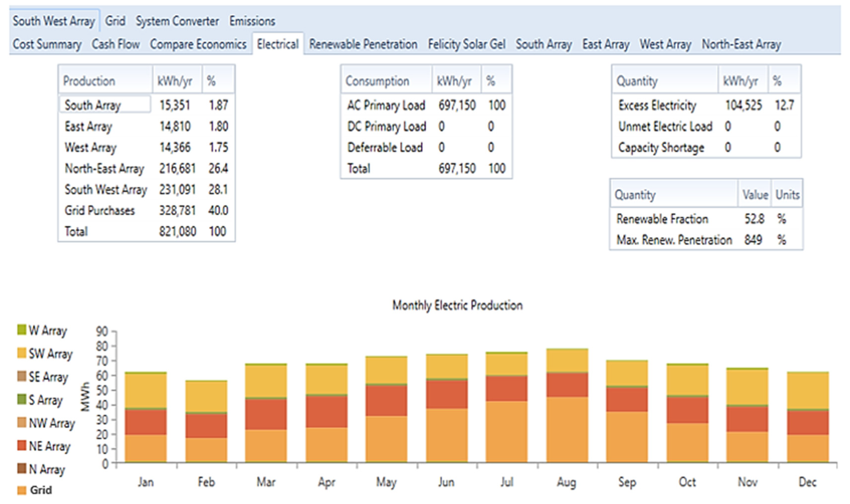Select the Renewable Fraction row
850x504 pixels.
(662, 219)
